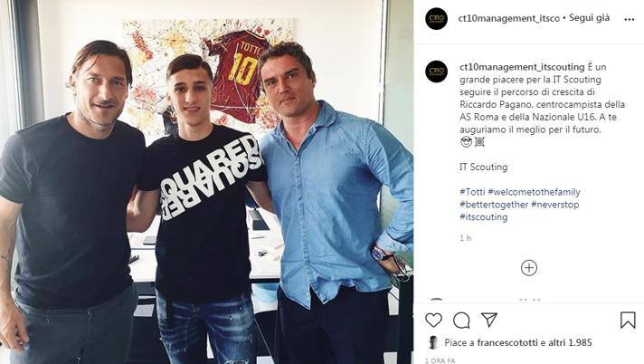Image resolution: width=644 pixels, height=364 pixels.
Task: Open the #Totti hashtag
Action: pyautogui.click(x=472, y=192)
